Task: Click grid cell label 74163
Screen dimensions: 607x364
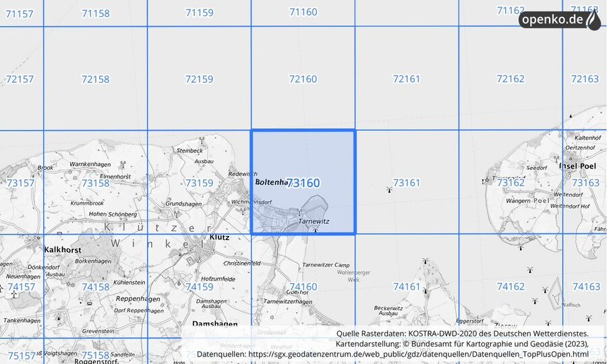Action: (586, 286)
